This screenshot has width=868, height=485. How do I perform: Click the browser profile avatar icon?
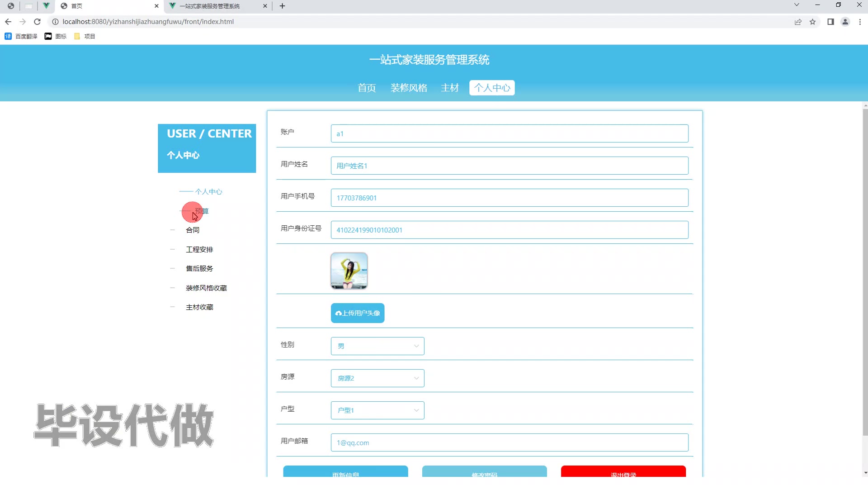coord(845,22)
